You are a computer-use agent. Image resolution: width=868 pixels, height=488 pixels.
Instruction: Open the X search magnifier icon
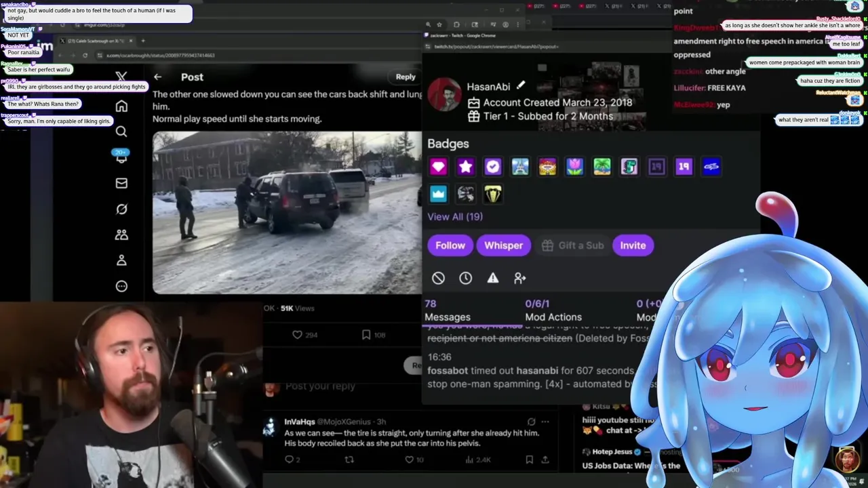click(121, 131)
